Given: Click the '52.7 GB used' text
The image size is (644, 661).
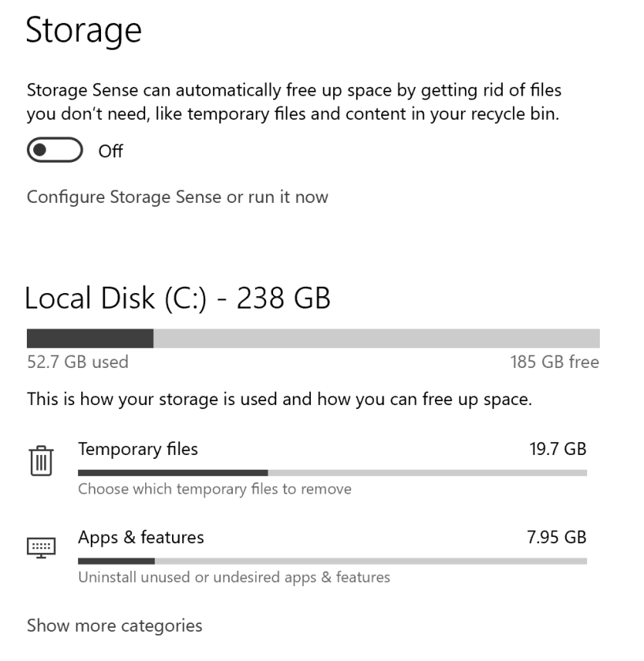Looking at the screenshot, I should click(x=77, y=362).
